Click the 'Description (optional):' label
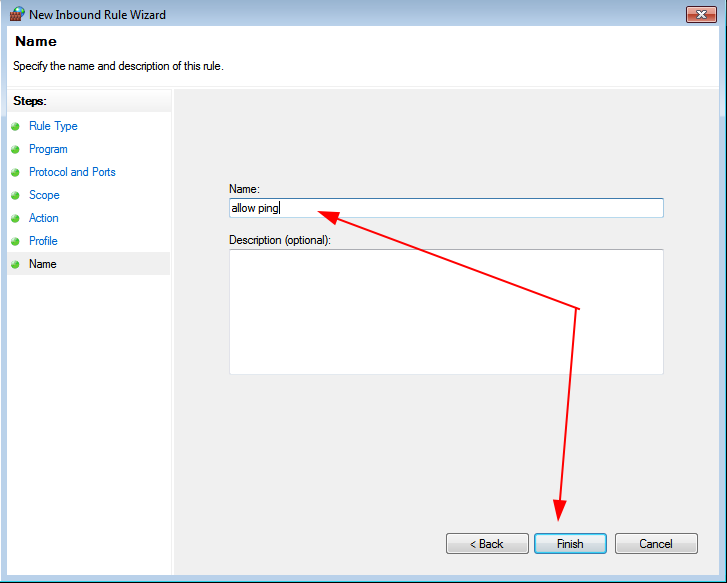The height and width of the screenshot is (583, 727). point(280,240)
